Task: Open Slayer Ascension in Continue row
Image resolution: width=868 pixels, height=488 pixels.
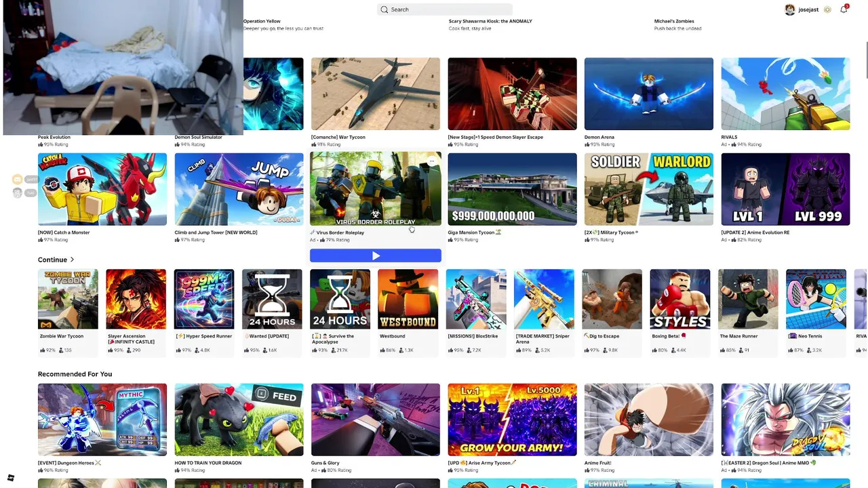Action: click(x=136, y=300)
